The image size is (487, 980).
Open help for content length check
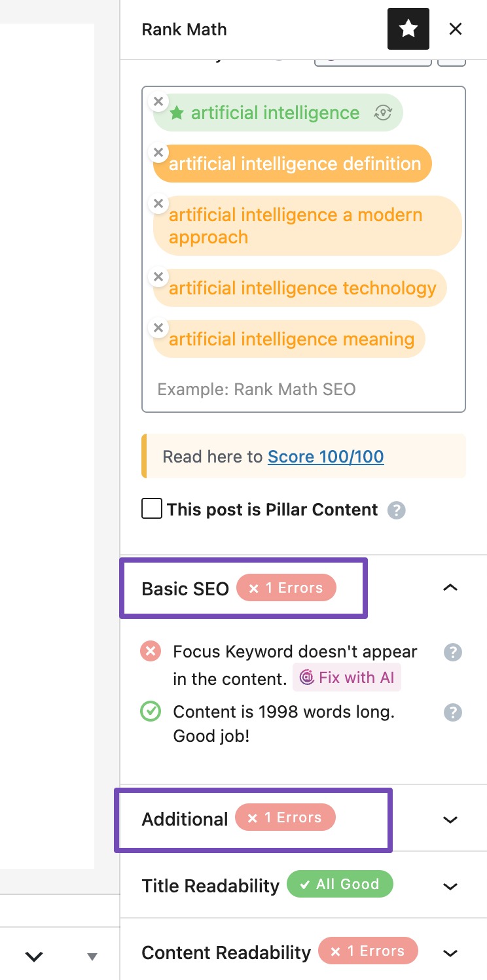point(452,712)
